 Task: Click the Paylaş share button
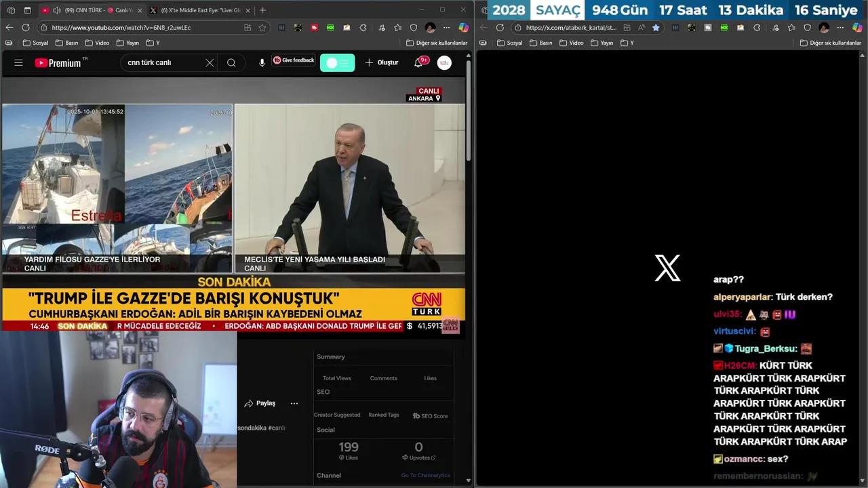pos(260,403)
